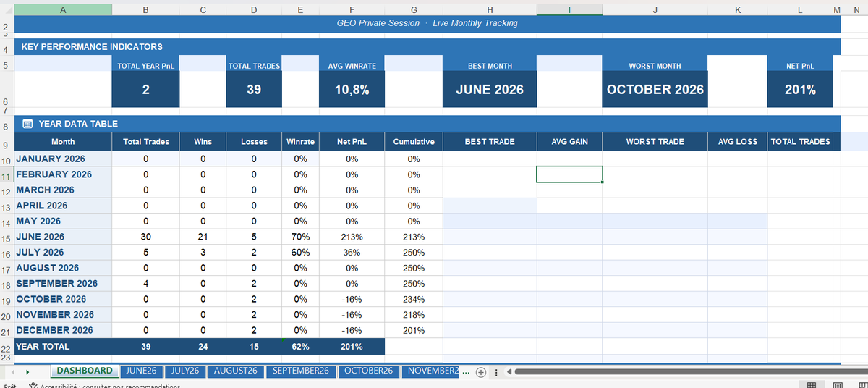Click Best Month value JUNE 2026
This screenshot has height=388, width=868.
coord(490,90)
